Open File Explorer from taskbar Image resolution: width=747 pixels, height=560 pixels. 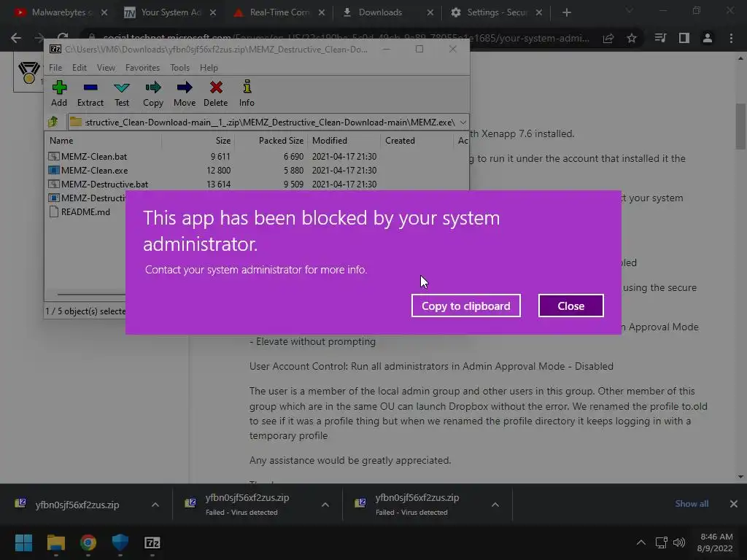pyautogui.click(x=55, y=542)
